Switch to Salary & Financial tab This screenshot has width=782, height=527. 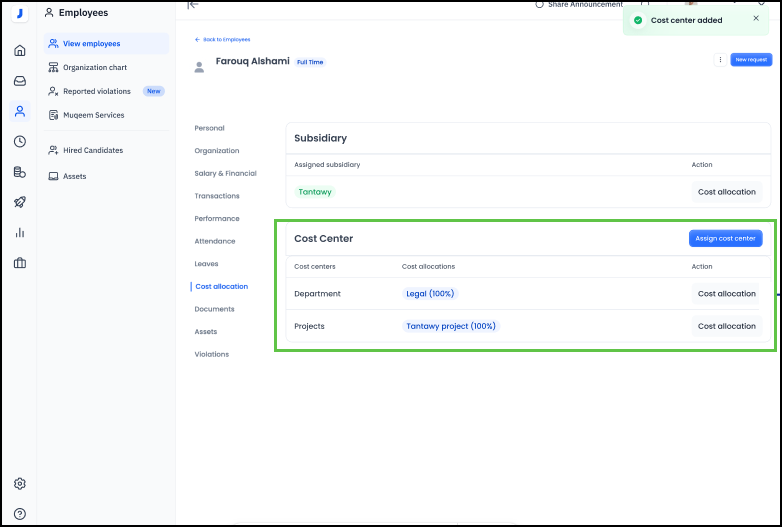pos(225,174)
